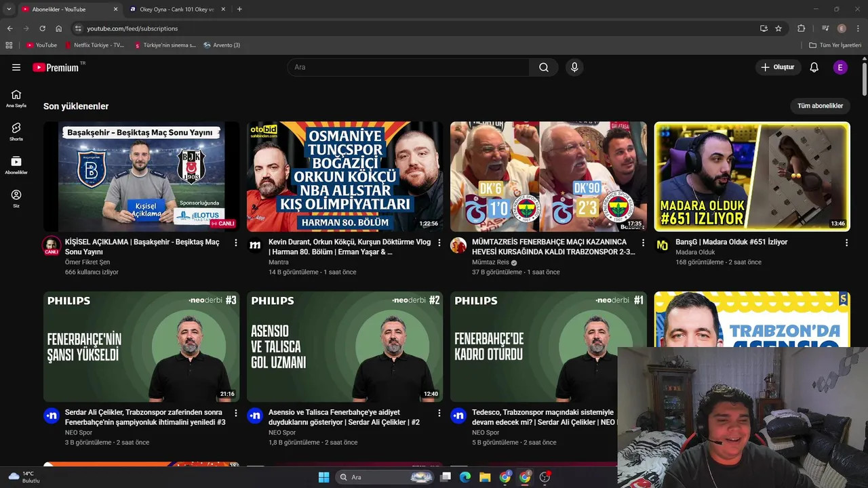This screenshot has height=488, width=868.
Task: Close the Abonelikler - YouTube tab
Action: point(115,9)
